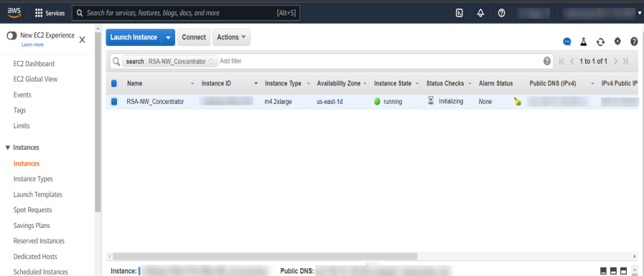Open the notifications bell
This screenshot has height=276, width=644.
480,13
